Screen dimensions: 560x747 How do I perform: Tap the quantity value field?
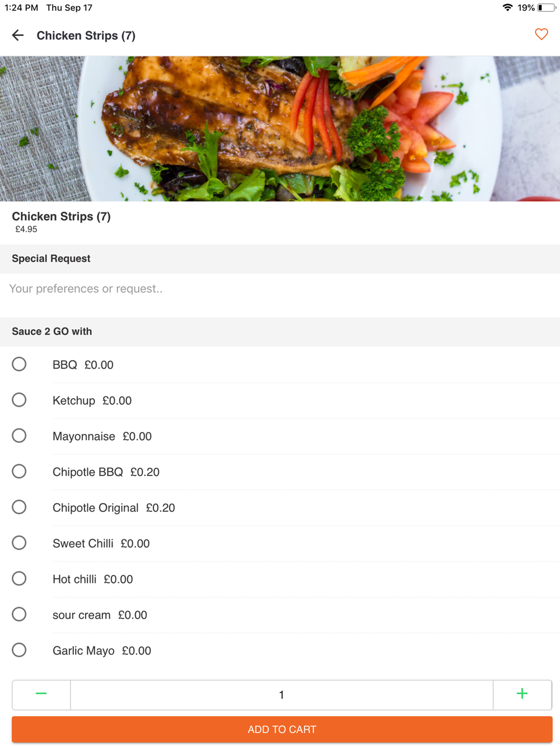click(282, 695)
